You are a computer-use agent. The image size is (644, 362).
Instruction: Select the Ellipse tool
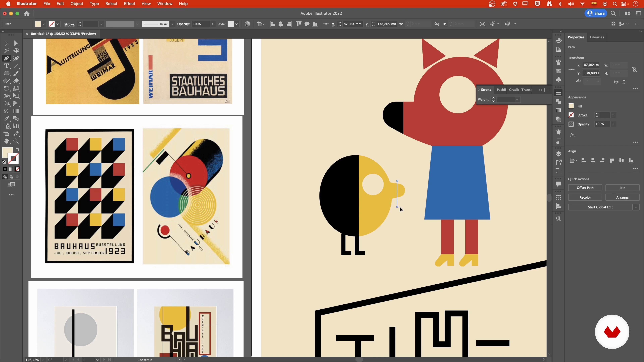[7, 73]
